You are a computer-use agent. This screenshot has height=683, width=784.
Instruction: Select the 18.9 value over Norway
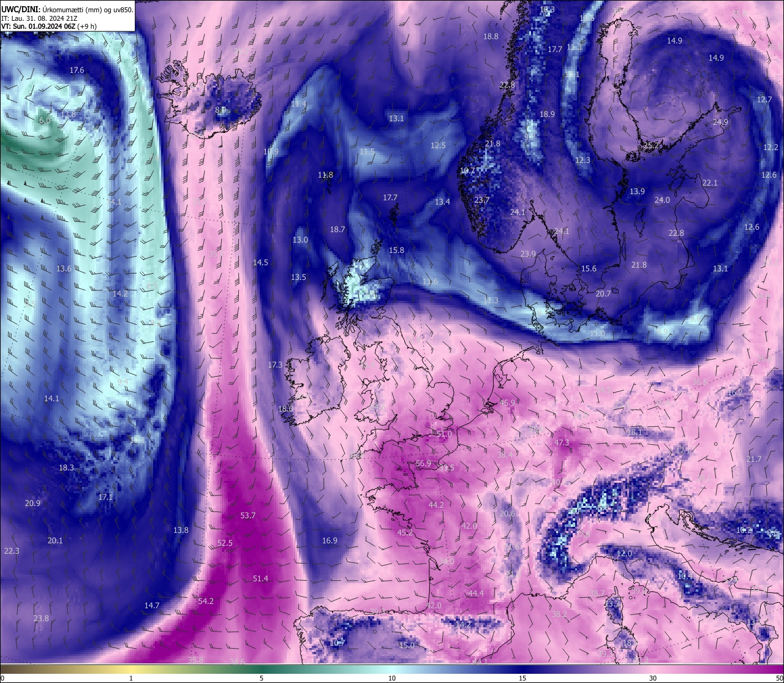tap(547, 115)
